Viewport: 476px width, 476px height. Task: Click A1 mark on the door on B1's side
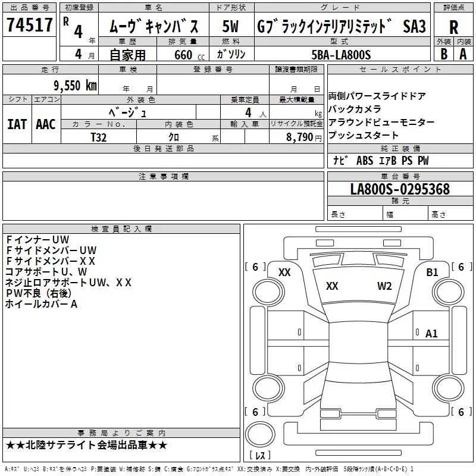point(431,334)
